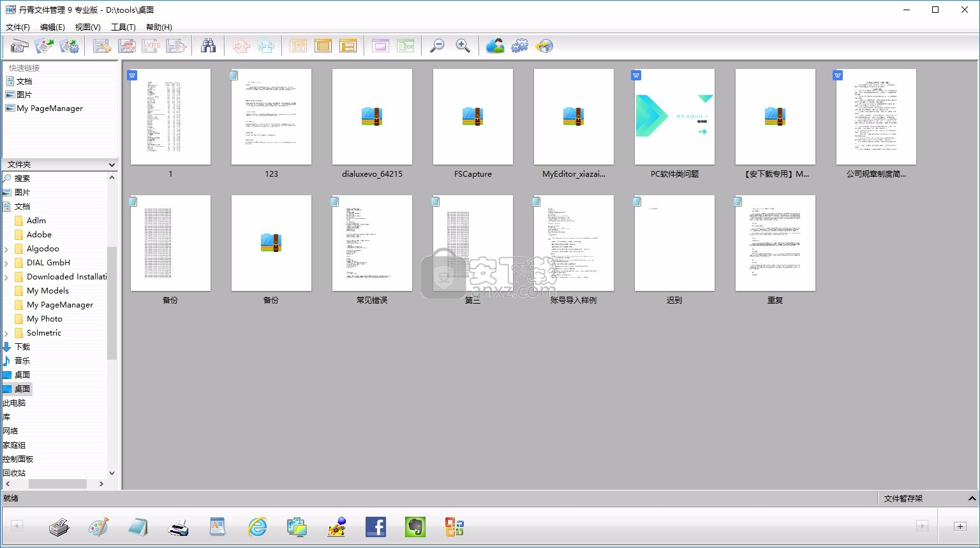
Task: Switch to thumbnail grid view icon
Action: click(x=298, y=46)
